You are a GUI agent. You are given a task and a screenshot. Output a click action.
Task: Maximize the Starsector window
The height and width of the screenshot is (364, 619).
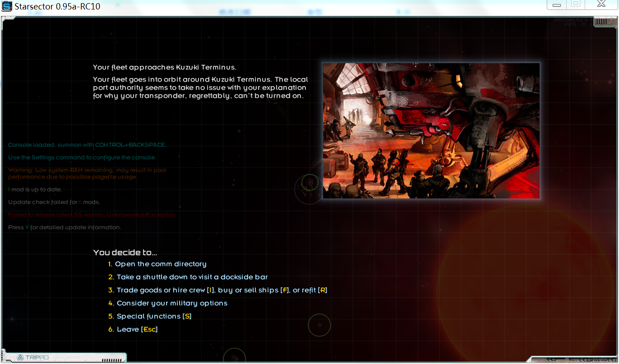(x=575, y=4)
